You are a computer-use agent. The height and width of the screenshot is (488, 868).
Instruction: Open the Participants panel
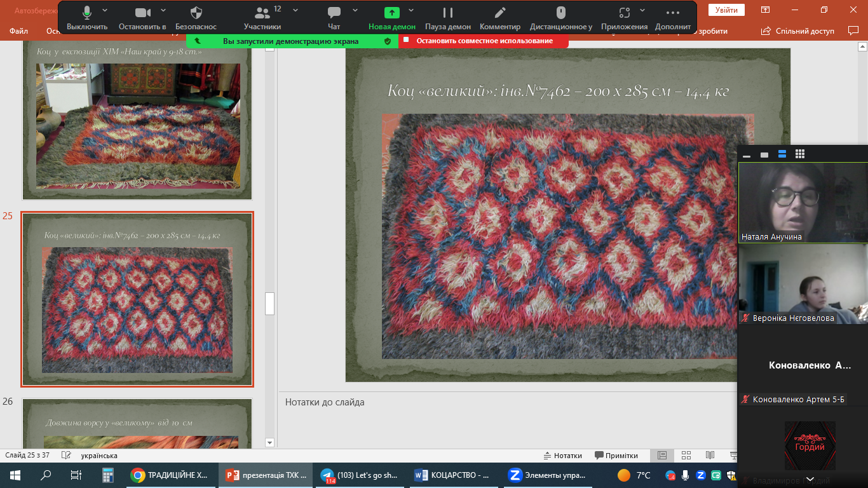pyautogui.click(x=262, y=17)
